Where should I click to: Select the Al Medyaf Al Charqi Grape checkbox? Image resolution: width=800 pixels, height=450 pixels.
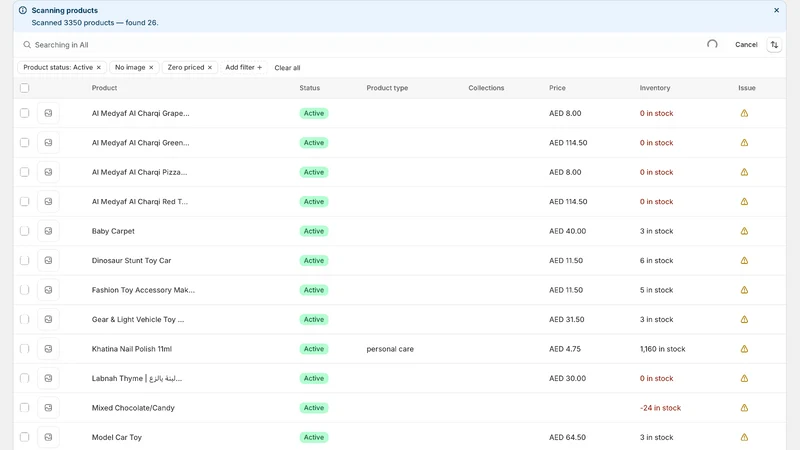click(x=24, y=113)
